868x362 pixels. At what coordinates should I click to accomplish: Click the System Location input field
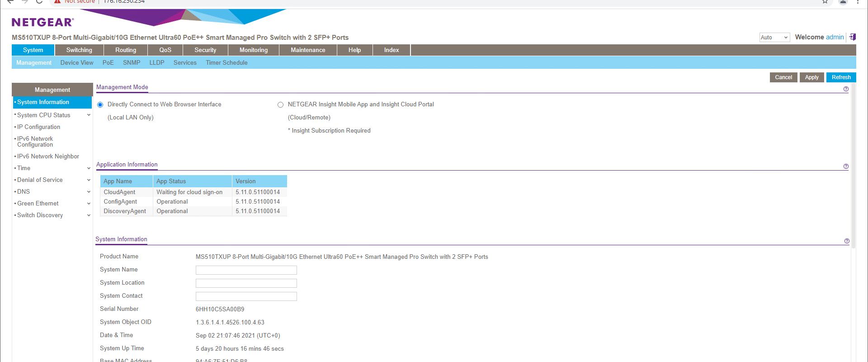(x=246, y=283)
